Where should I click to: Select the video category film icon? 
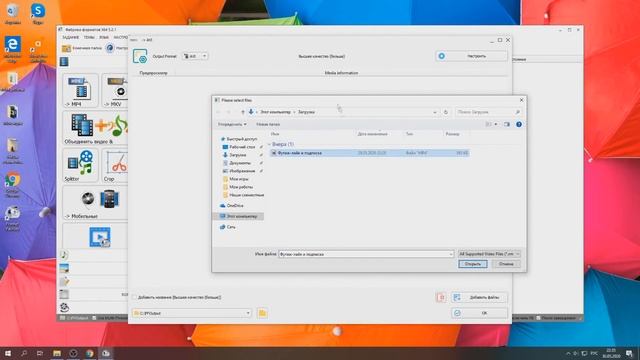(64, 62)
